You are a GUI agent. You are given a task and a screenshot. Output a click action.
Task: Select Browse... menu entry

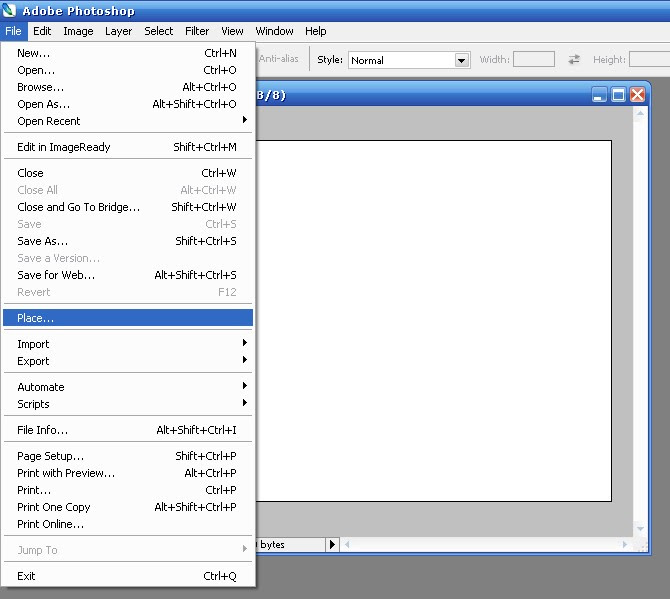[128, 87]
